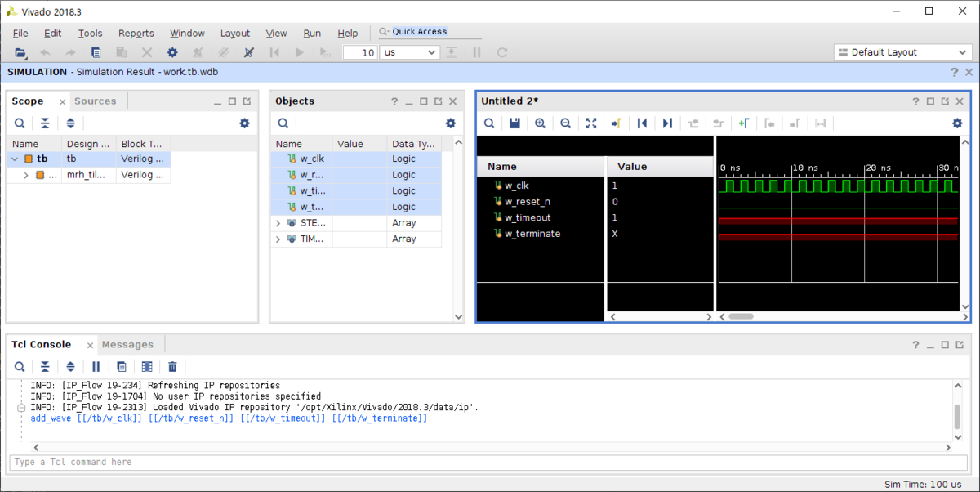Click the Tcl command input field
Image resolution: width=980 pixels, height=492 pixels.
tap(490, 462)
